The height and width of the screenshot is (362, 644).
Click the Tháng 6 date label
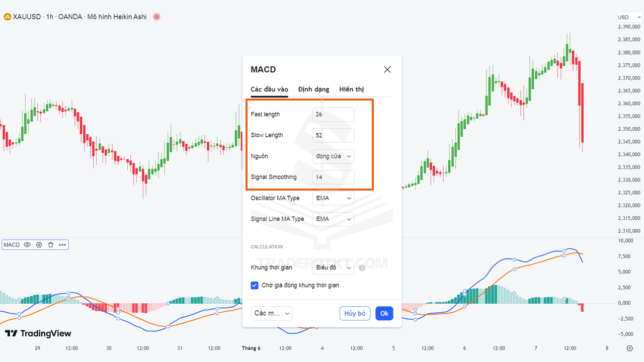click(x=251, y=348)
